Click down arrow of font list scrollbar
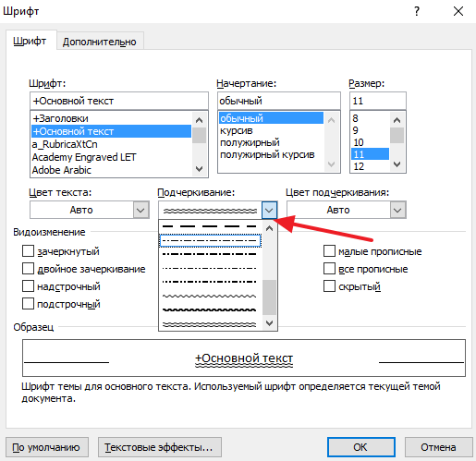 pos(200,169)
